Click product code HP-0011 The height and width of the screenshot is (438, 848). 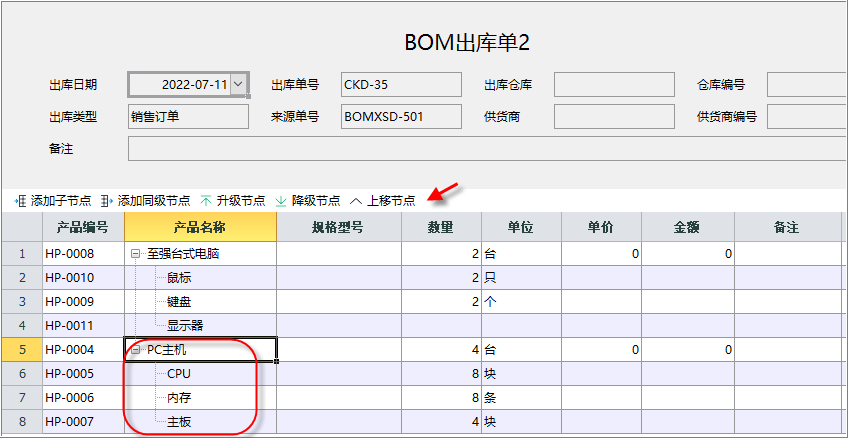70,326
